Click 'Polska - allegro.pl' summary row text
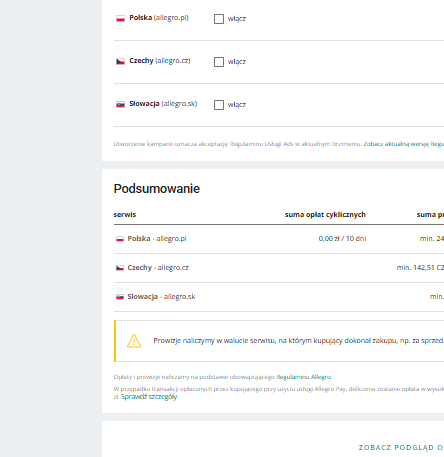The height and width of the screenshot is (457, 444). [x=157, y=239]
